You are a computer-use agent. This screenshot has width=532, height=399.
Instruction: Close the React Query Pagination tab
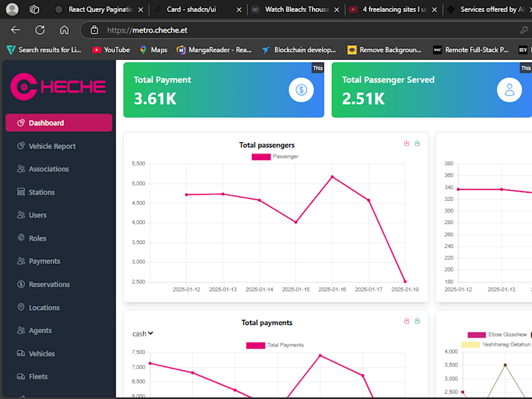[141, 10]
